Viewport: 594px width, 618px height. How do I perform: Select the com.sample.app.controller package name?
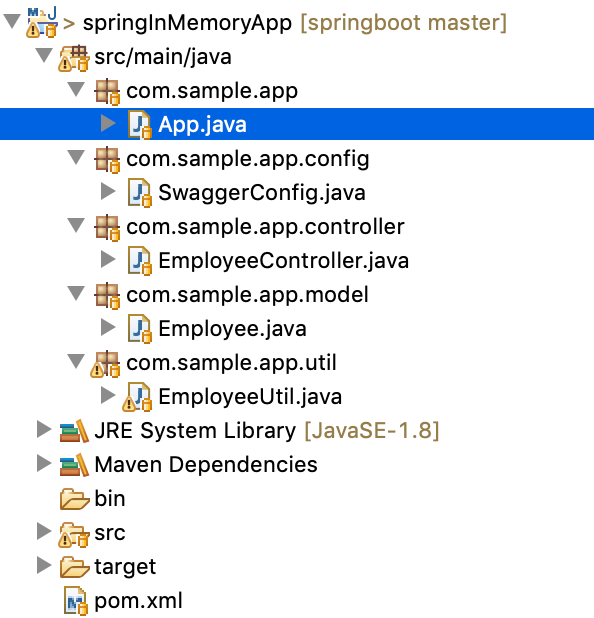click(265, 227)
